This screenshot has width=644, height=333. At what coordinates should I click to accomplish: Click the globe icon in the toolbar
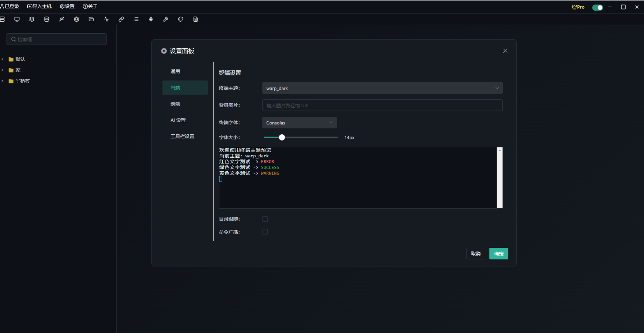coord(76,19)
